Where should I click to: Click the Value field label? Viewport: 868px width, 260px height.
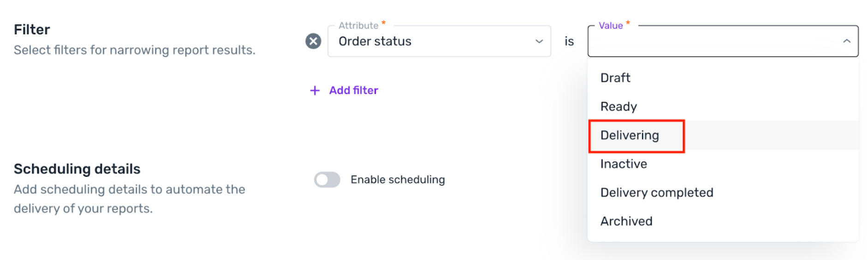click(x=611, y=25)
